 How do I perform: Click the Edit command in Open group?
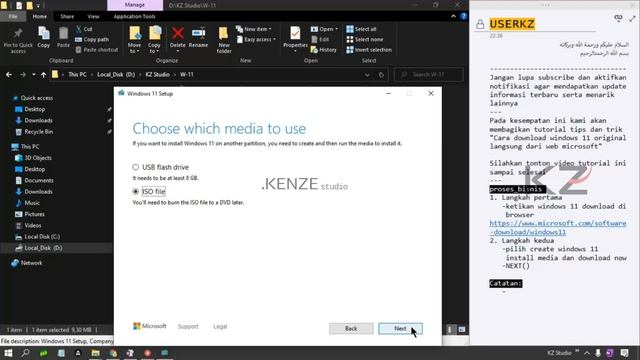point(320,40)
